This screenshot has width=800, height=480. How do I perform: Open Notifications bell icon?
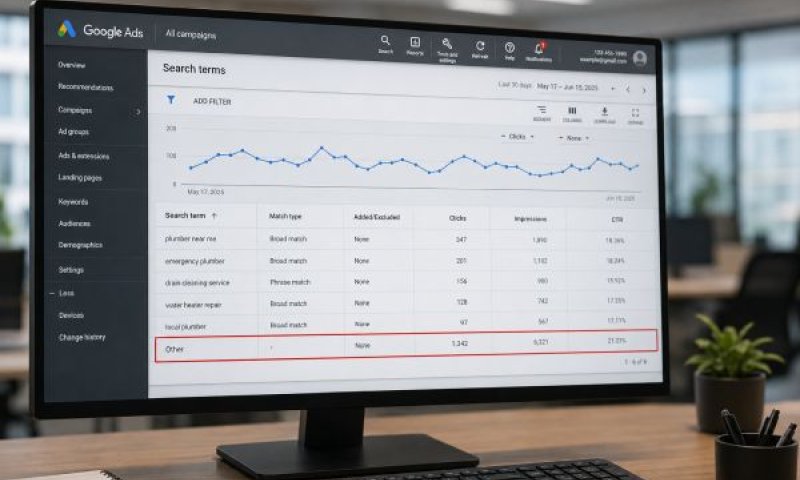pyautogui.click(x=539, y=49)
